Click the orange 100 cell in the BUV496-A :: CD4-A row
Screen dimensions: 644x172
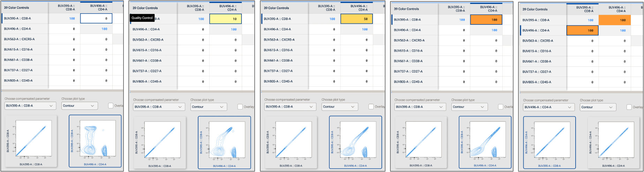click(x=582, y=31)
